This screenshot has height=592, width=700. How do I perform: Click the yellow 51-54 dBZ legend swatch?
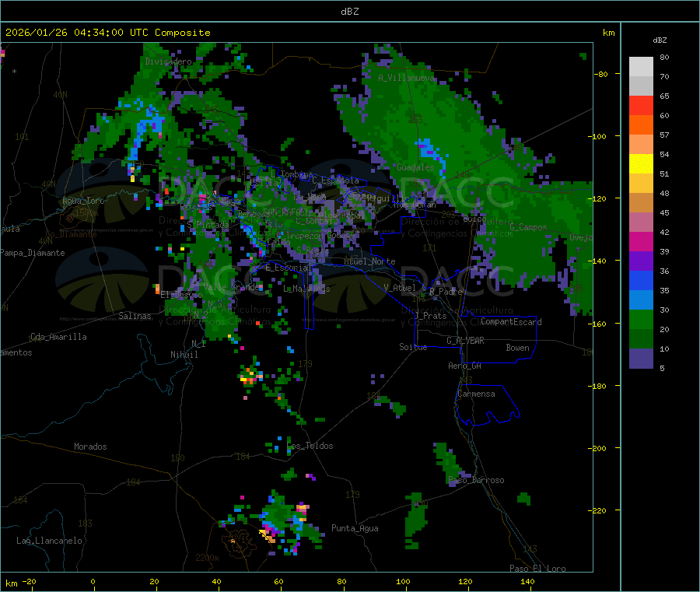coord(641,164)
